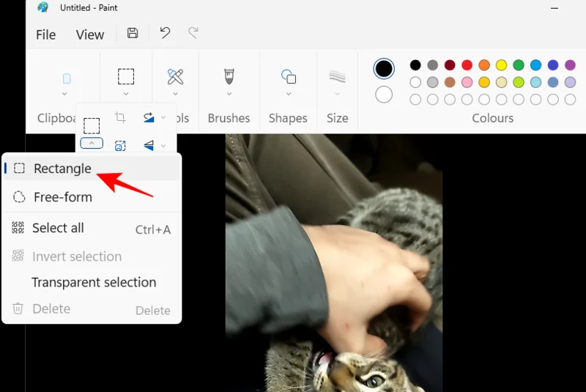The height and width of the screenshot is (392, 586).
Task: Open the View menu
Action: pos(90,34)
